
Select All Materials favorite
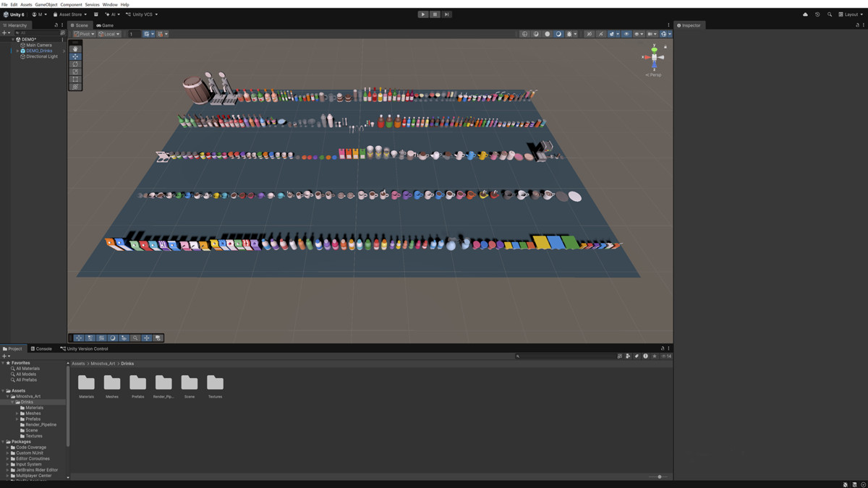coord(27,369)
